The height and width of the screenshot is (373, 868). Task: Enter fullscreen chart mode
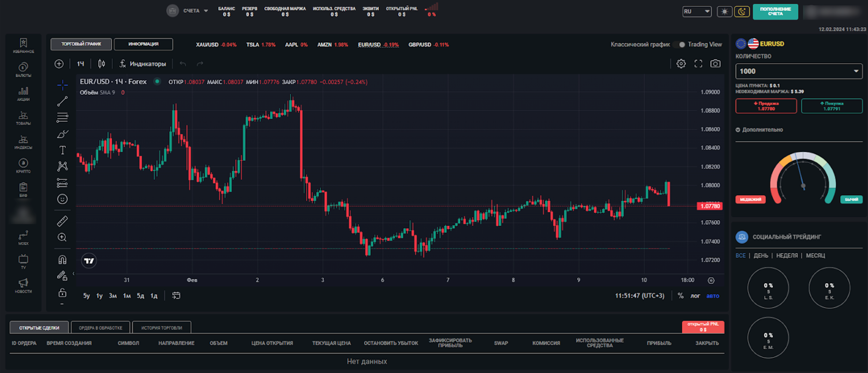(698, 64)
